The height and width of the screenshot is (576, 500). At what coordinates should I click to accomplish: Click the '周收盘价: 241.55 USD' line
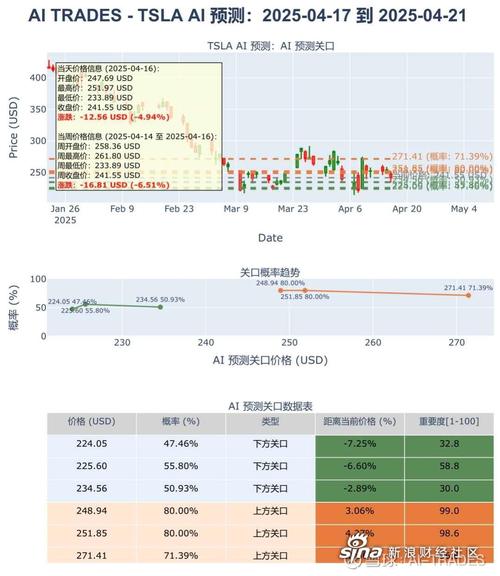coord(99,175)
